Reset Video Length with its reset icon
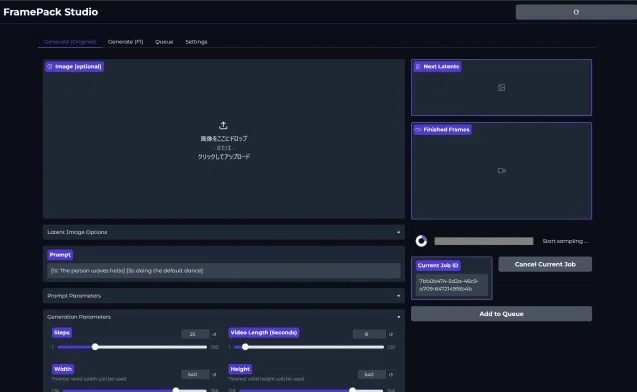637x392 pixels. [x=391, y=334]
